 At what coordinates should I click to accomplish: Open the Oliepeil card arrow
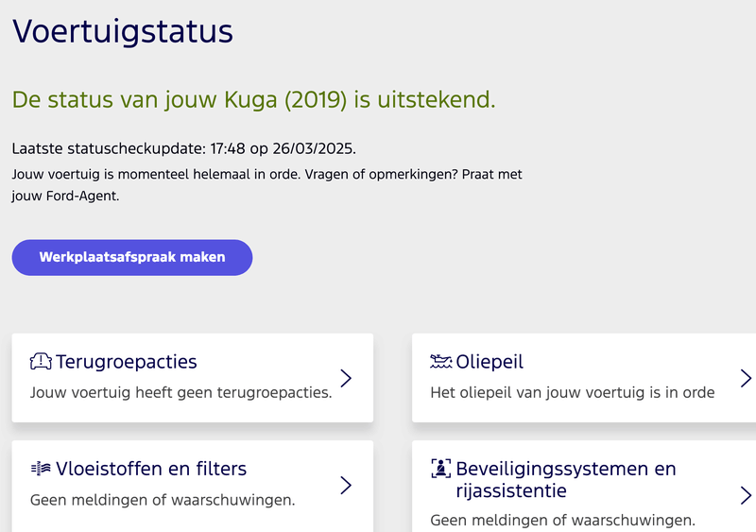[x=746, y=378]
